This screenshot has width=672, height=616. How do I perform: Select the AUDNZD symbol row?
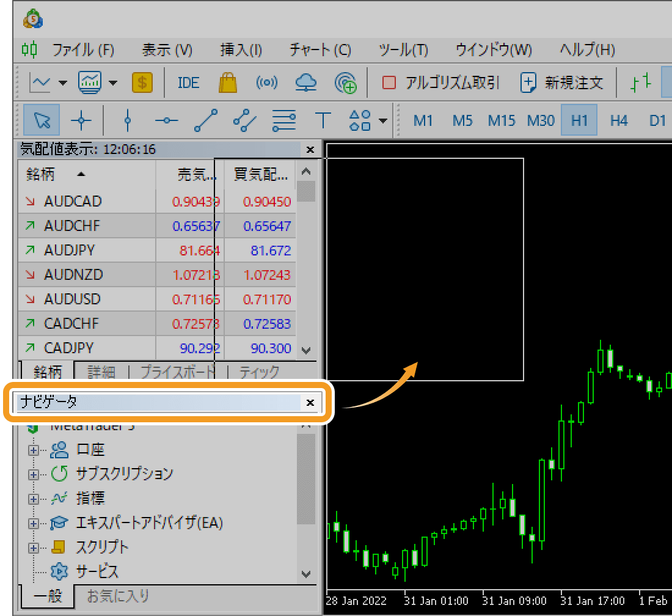pyautogui.click(x=157, y=274)
